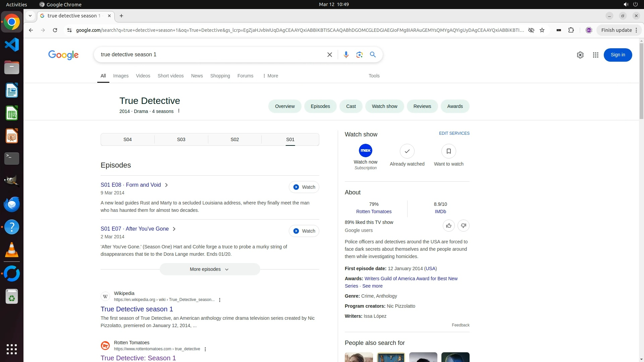Open Chrome extensions puzzle icon
This screenshot has height=362, width=644.
pyautogui.click(x=571, y=30)
